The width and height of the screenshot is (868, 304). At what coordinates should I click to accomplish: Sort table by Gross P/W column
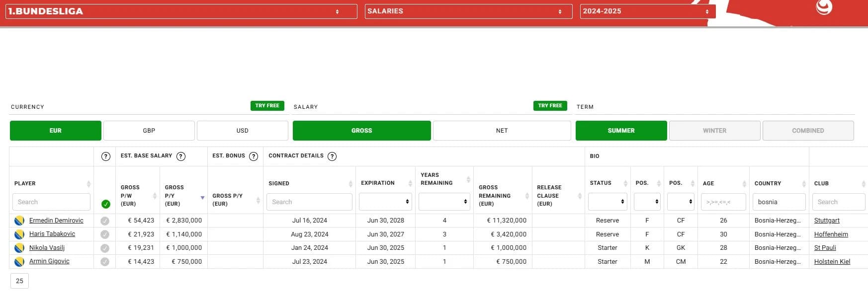pos(155,196)
